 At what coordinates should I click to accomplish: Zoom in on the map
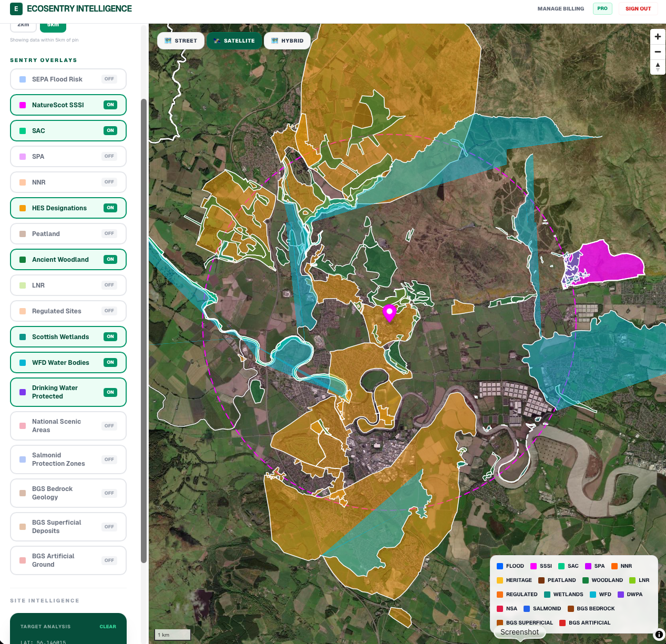pos(658,37)
